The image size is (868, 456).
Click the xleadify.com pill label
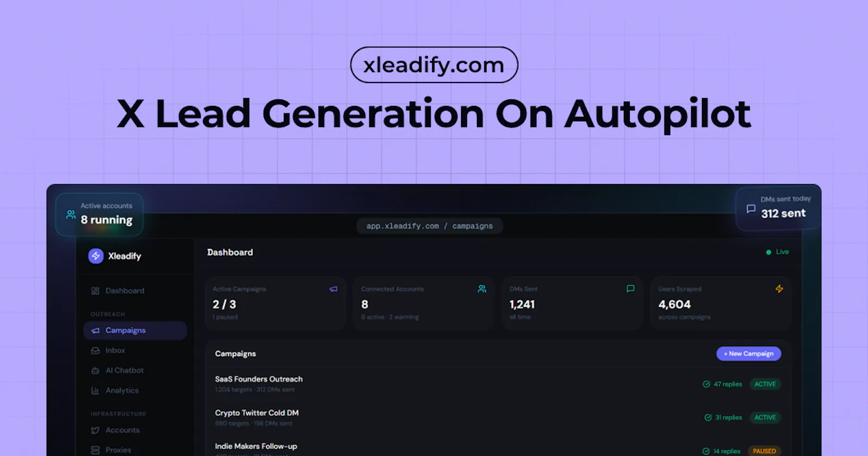pos(434,65)
